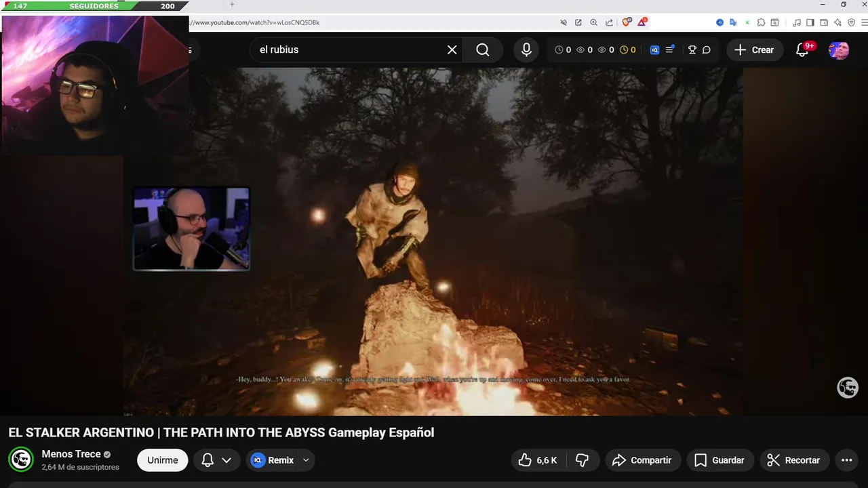Screen dimensions: 868x488
Task: Click the video player area
Action: 433,241
